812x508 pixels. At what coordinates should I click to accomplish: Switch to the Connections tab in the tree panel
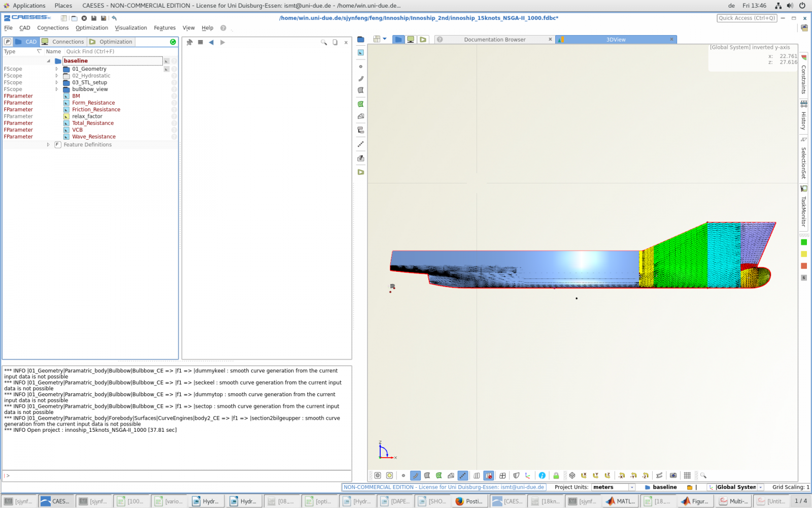[x=63, y=42]
